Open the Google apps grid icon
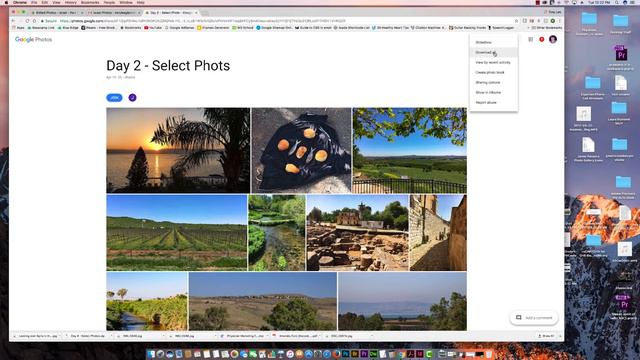This screenshot has width=640, height=360. coord(531,40)
